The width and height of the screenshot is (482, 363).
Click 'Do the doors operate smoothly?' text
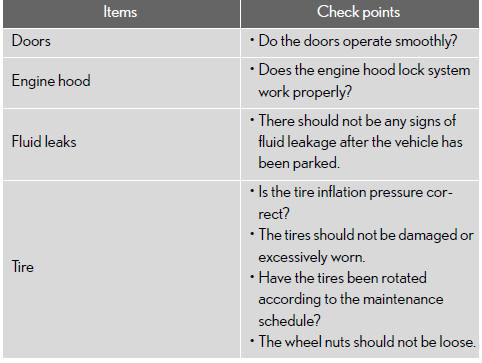coord(358,41)
